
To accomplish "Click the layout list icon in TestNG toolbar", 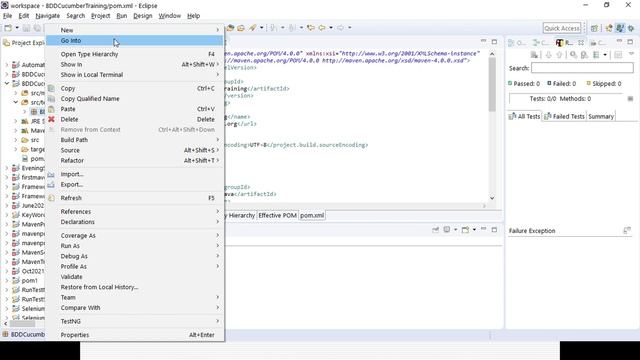I will (596, 55).
